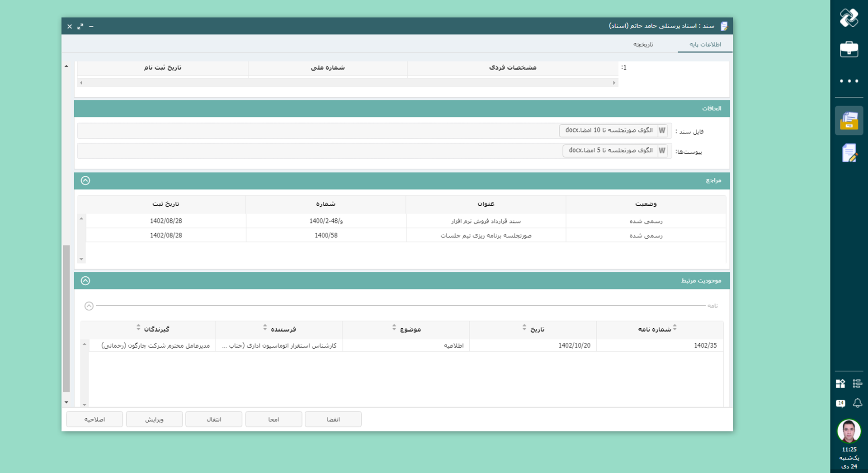Open the notifications bell icon
868x473 pixels.
857,403
